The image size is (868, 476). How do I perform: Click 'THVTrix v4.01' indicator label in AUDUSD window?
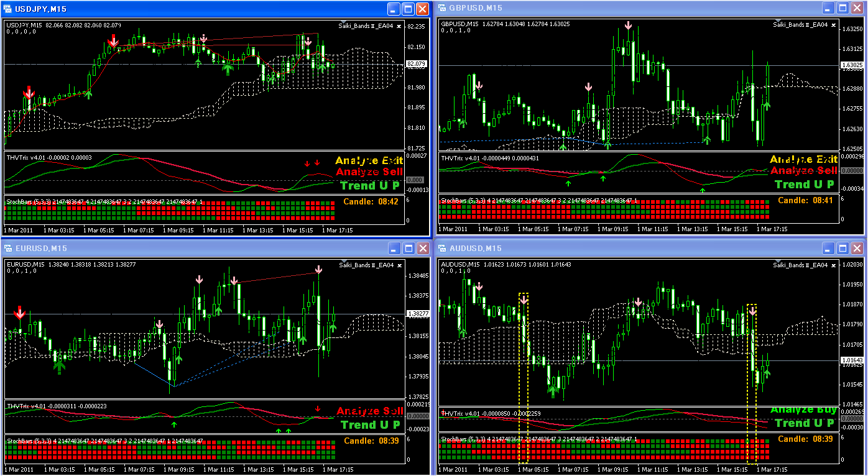click(x=460, y=413)
